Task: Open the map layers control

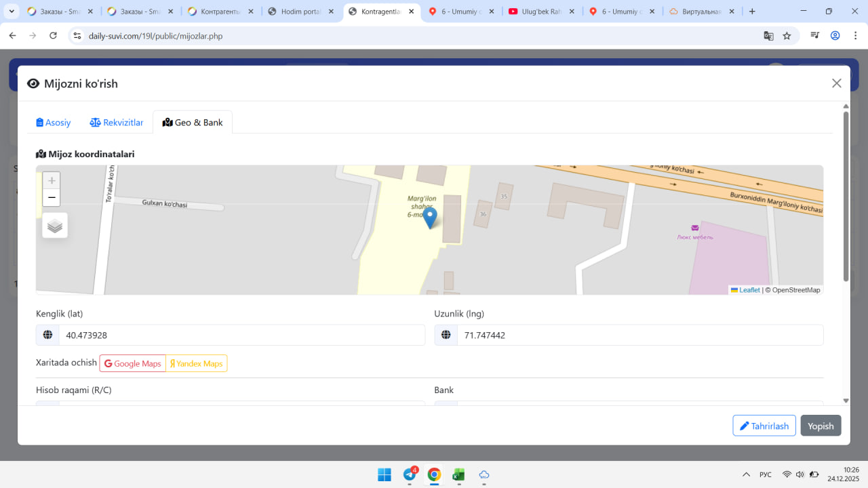Action: tap(55, 226)
